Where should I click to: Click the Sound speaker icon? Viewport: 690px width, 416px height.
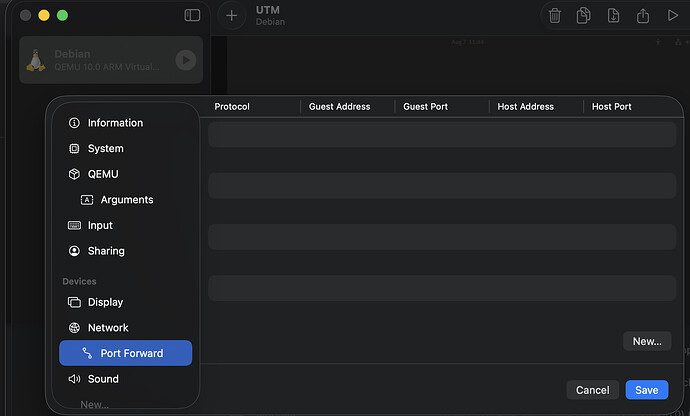click(x=74, y=379)
